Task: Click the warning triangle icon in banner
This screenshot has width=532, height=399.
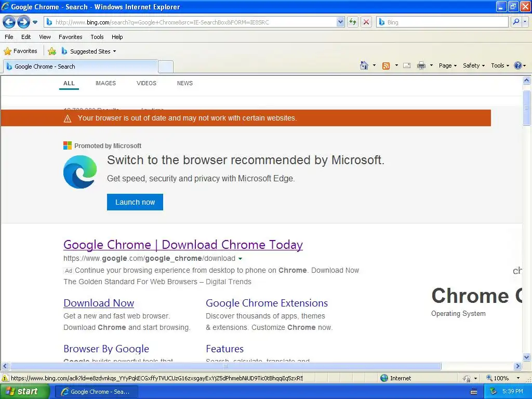Action: [x=68, y=118]
